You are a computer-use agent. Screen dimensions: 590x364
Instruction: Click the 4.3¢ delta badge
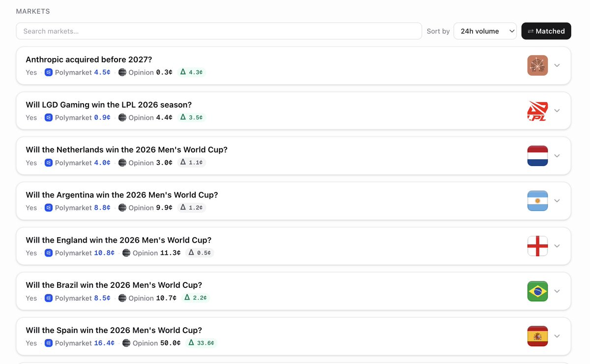pos(192,72)
